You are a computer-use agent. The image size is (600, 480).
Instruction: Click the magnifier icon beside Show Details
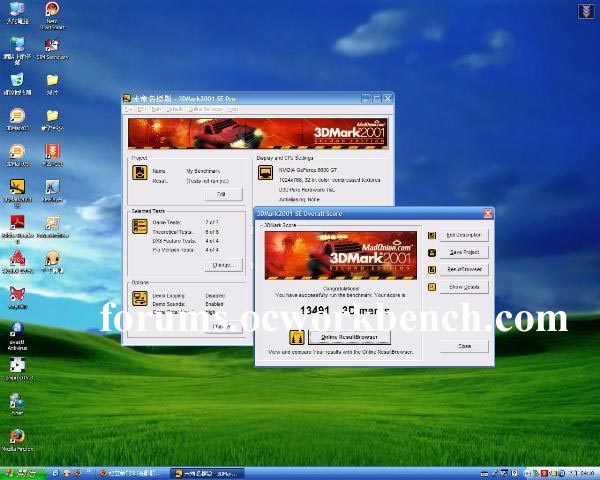(432, 287)
